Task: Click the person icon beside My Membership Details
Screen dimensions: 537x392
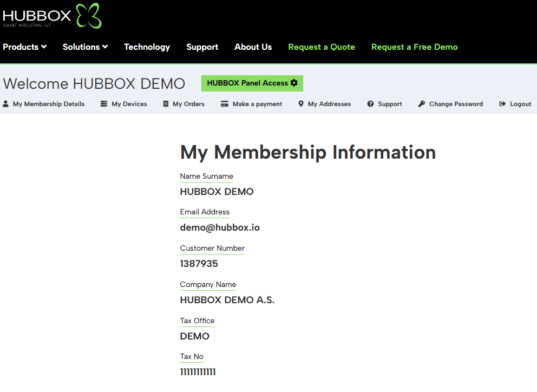Action: tap(6, 104)
